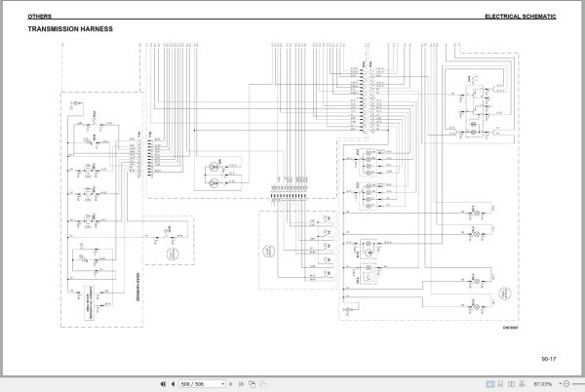Open the zoom percentage dropdown

click(x=560, y=384)
